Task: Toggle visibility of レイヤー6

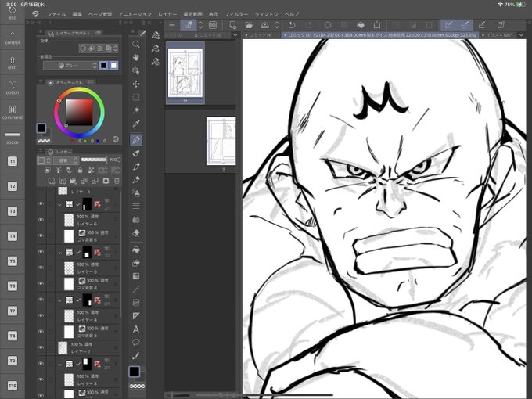Action: [x=41, y=220]
